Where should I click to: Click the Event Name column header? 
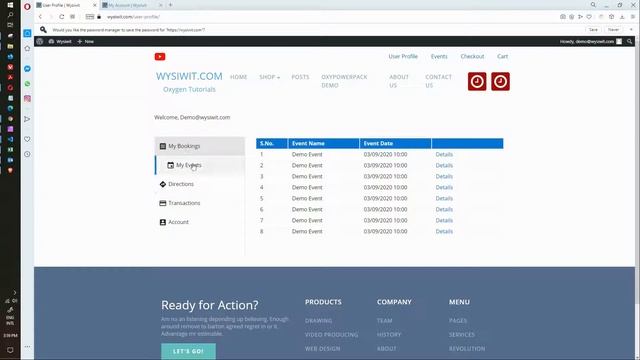click(324, 143)
